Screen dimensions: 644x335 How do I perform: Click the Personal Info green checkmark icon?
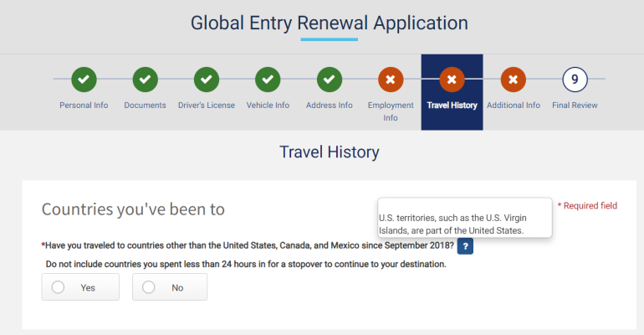84,80
